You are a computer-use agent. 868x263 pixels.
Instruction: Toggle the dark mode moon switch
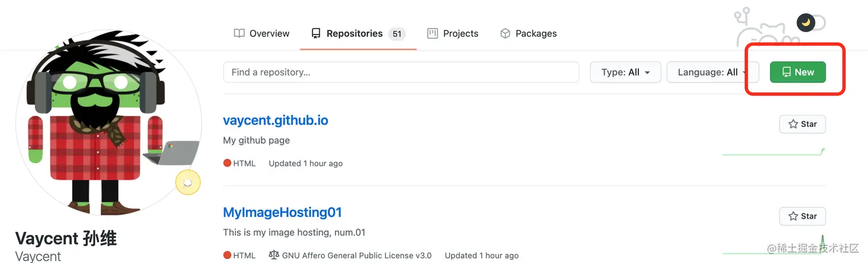809,22
